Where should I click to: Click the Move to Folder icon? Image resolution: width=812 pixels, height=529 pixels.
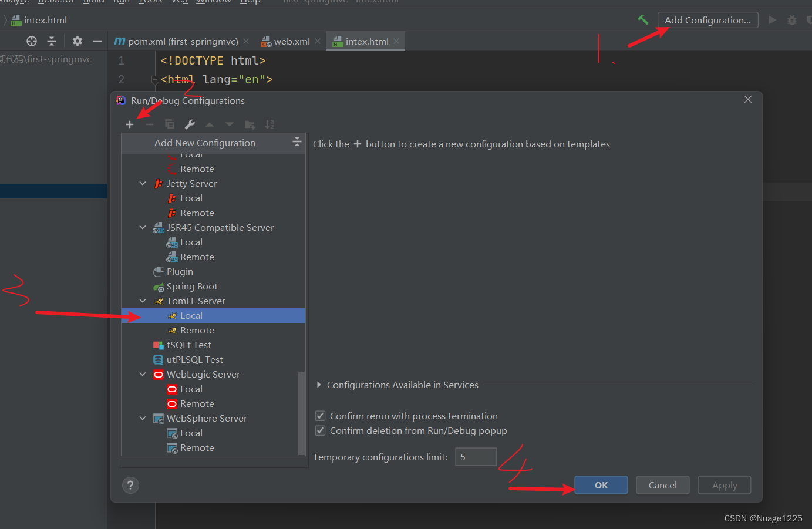(250, 124)
